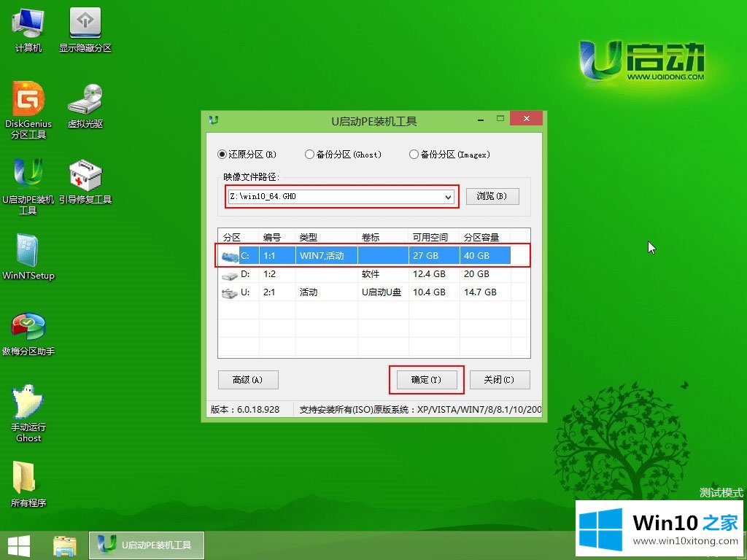This screenshot has width=747, height=560.
Task: Click the 浏览(B) browse button
Action: coord(492,196)
